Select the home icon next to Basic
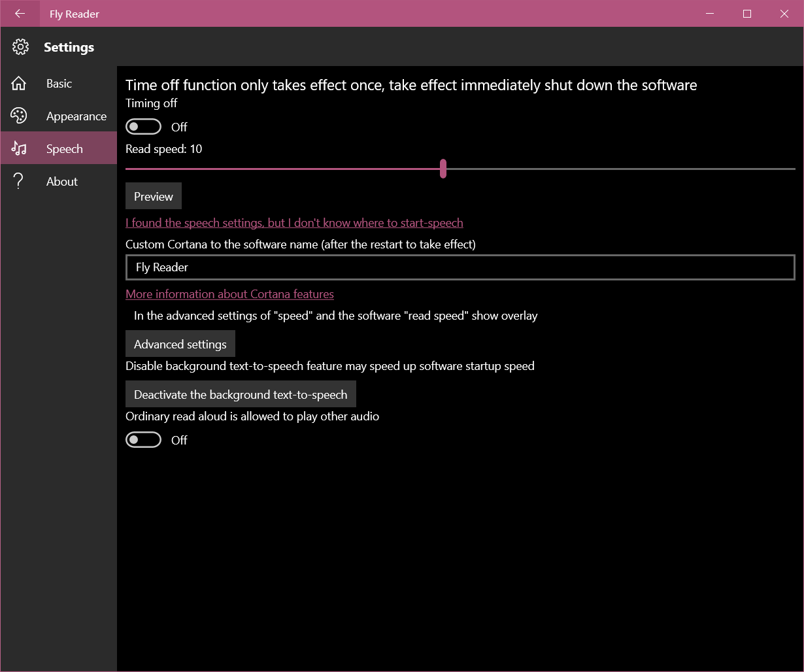The width and height of the screenshot is (804, 672). coord(20,83)
